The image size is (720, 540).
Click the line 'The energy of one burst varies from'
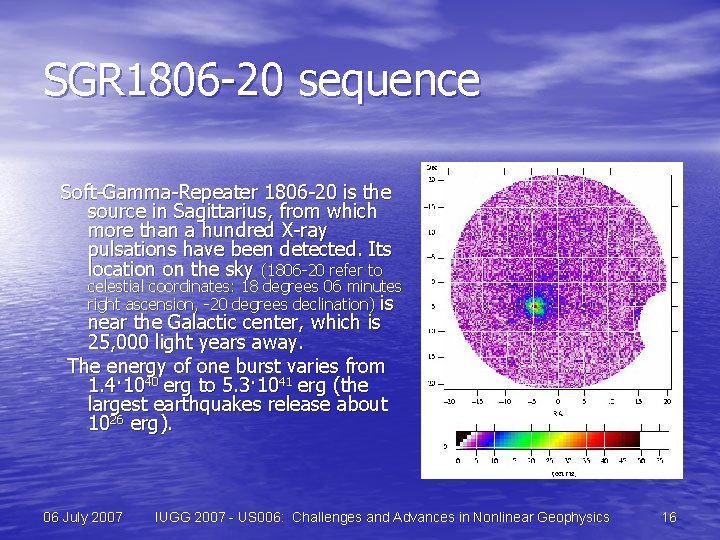pyautogui.click(x=226, y=366)
